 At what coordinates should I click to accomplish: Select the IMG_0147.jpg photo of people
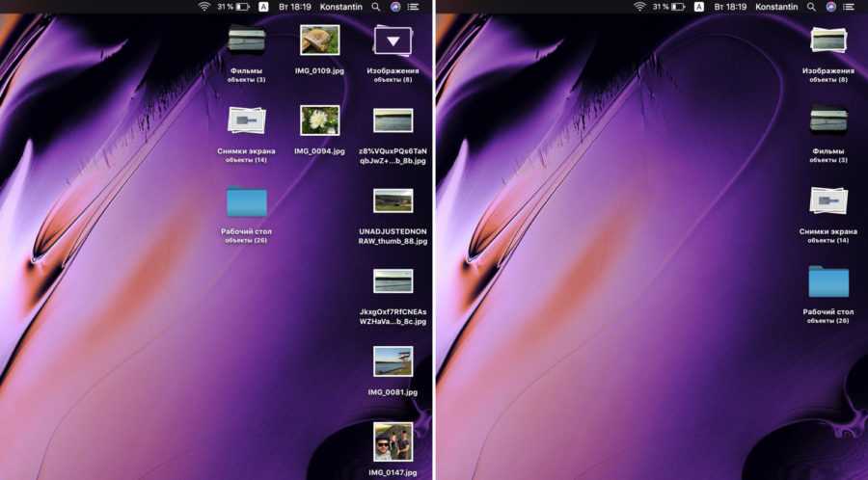(393, 440)
